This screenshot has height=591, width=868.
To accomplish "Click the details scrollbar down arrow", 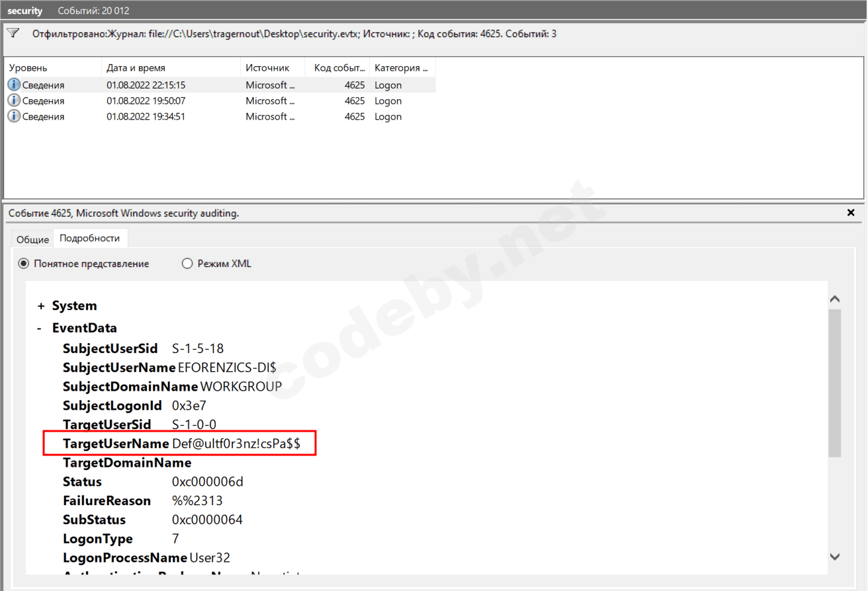I will tap(835, 557).
